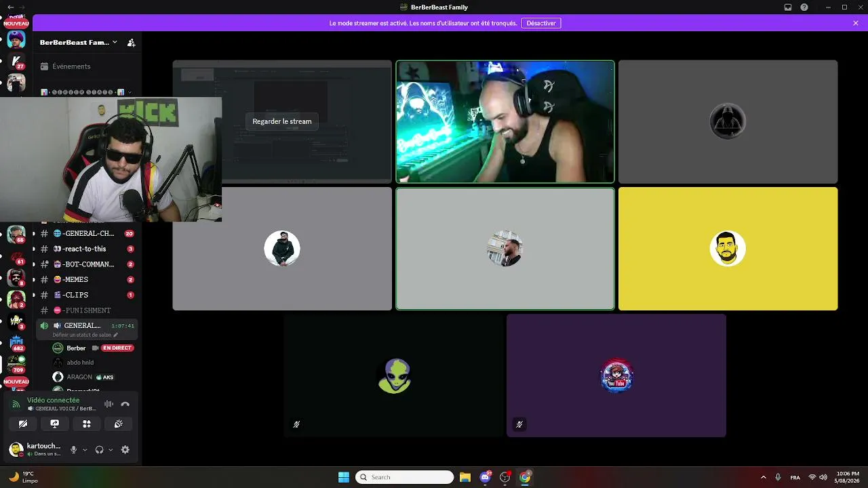The height and width of the screenshot is (488, 868).
Task: Open server icon with badge 27
Action: point(16,61)
